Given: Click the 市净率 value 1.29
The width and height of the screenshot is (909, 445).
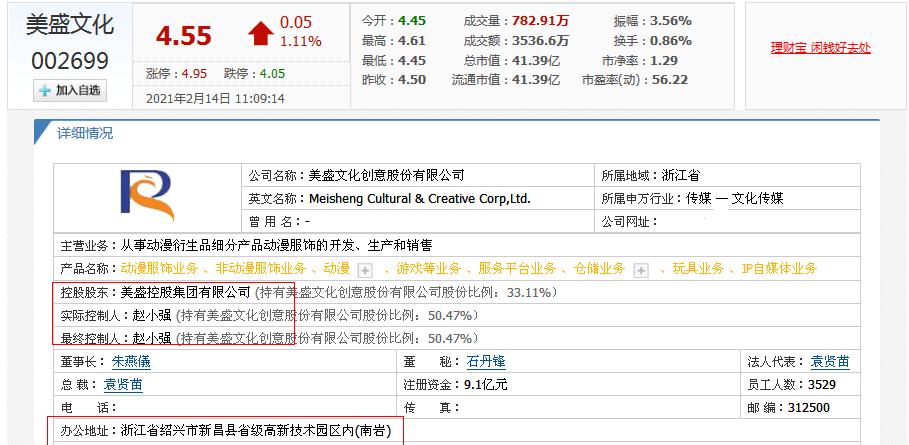Looking at the screenshot, I should [x=664, y=60].
